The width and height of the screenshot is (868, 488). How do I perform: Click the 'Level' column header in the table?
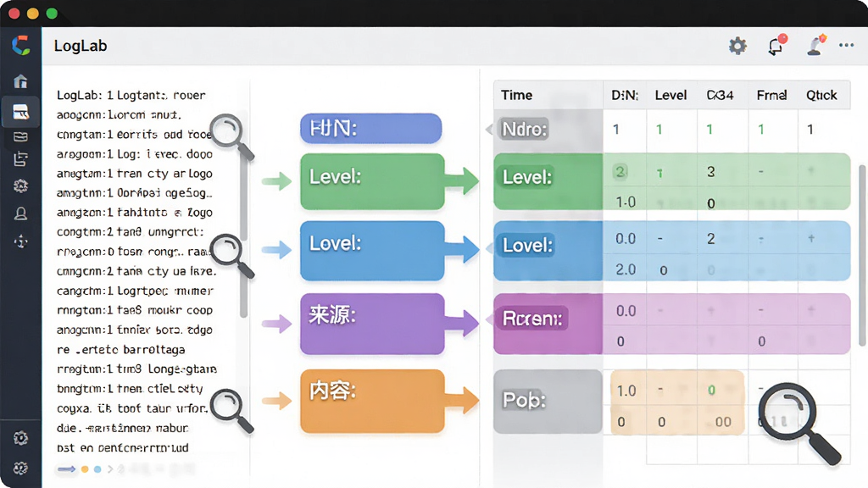pyautogui.click(x=670, y=95)
